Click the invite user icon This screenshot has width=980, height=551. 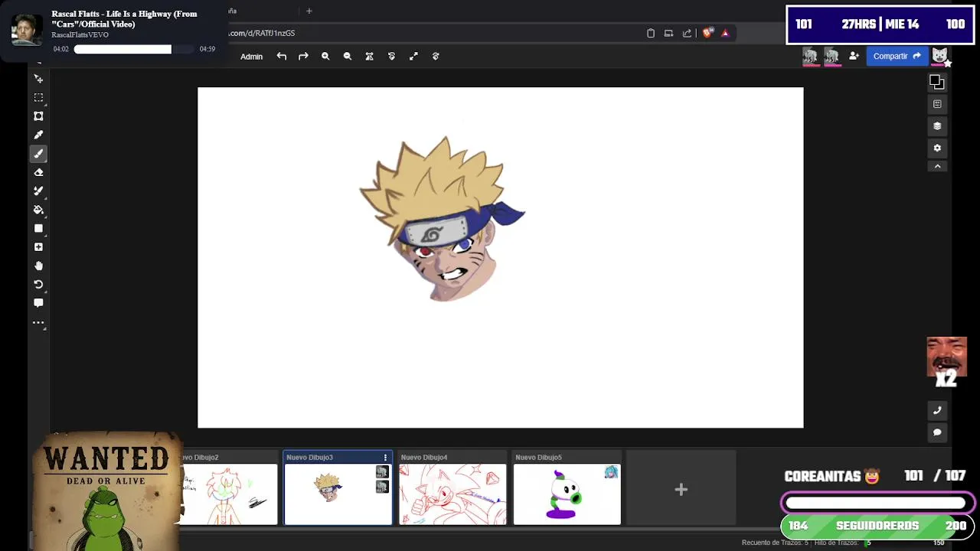854,56
